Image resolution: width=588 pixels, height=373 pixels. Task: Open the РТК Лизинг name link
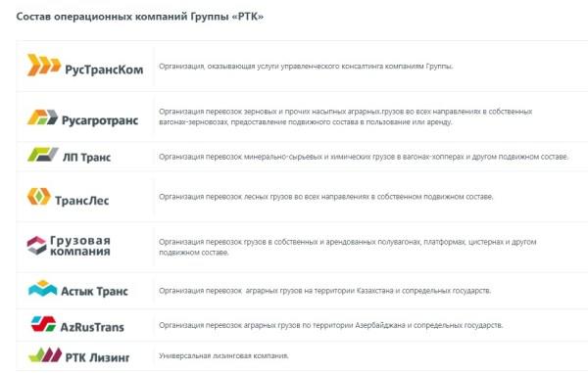pos(97,357)
